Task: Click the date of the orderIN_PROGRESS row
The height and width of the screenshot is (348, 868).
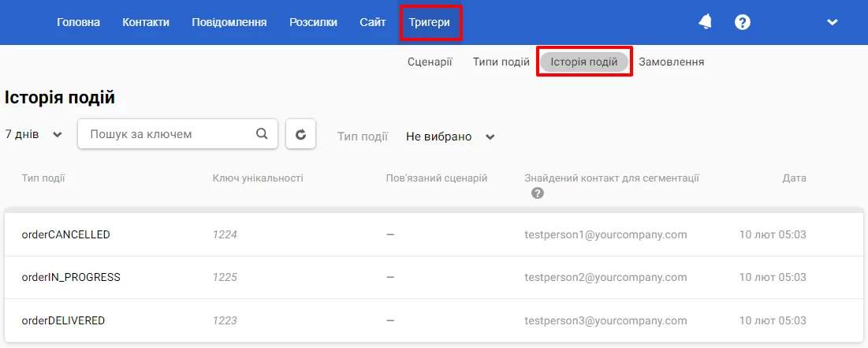Action: (773, 277)
